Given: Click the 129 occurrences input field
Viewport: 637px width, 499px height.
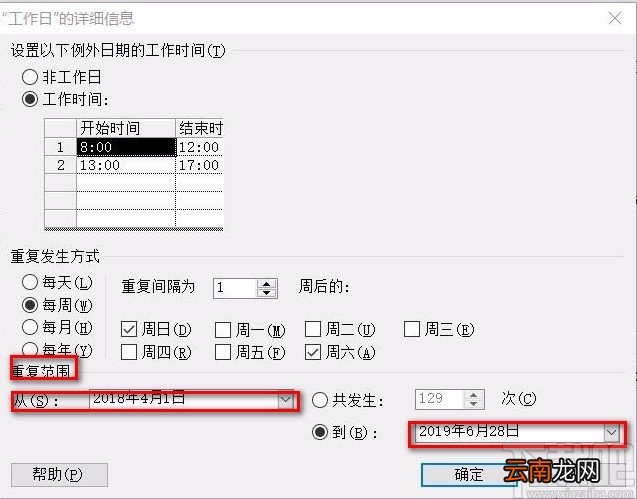Looking at the screenshot, I should [x=440, y=399].
